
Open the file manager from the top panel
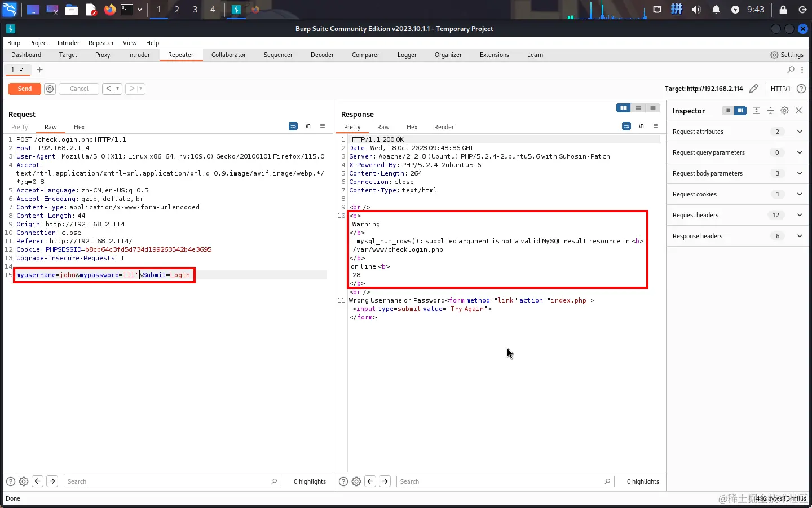tap(72, 9)
